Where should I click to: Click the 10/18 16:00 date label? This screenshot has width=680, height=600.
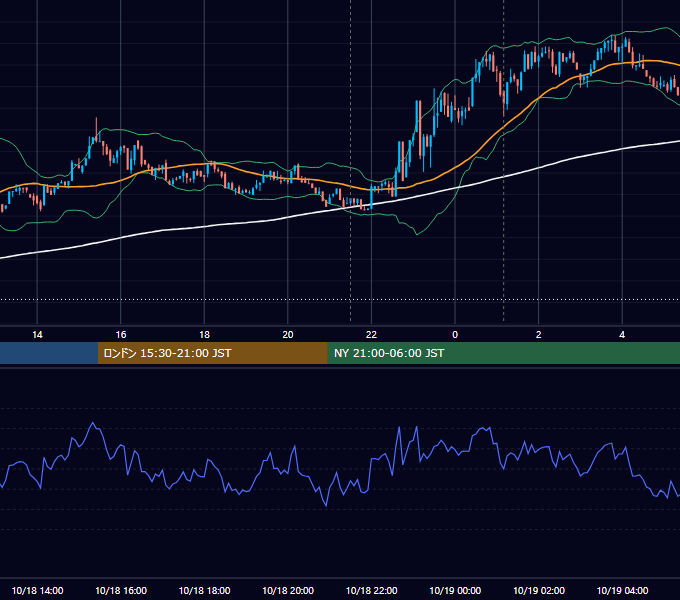point(121,590)
